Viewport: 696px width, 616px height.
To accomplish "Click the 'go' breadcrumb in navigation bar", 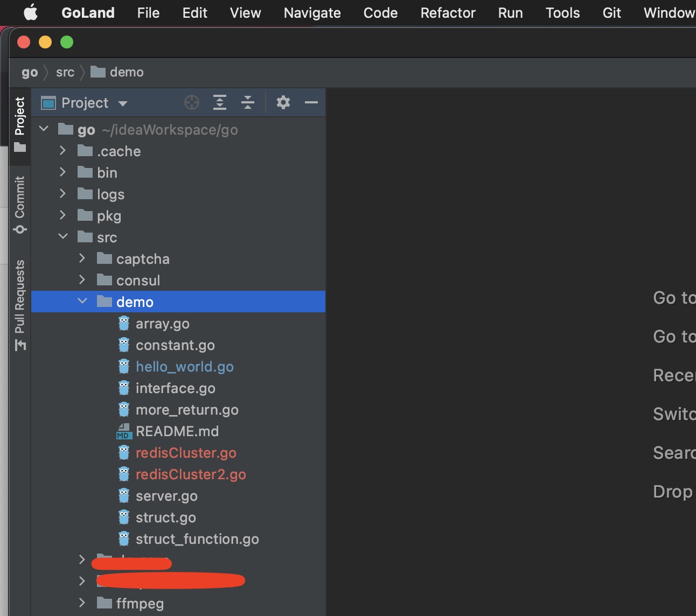I will pos(30,72).
